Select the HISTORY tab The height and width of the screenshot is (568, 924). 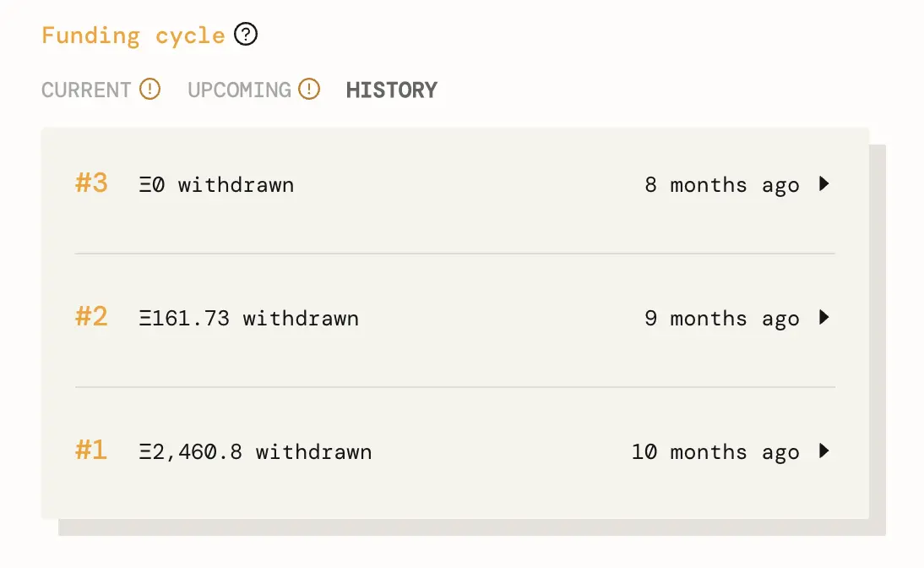click(391, 89)
